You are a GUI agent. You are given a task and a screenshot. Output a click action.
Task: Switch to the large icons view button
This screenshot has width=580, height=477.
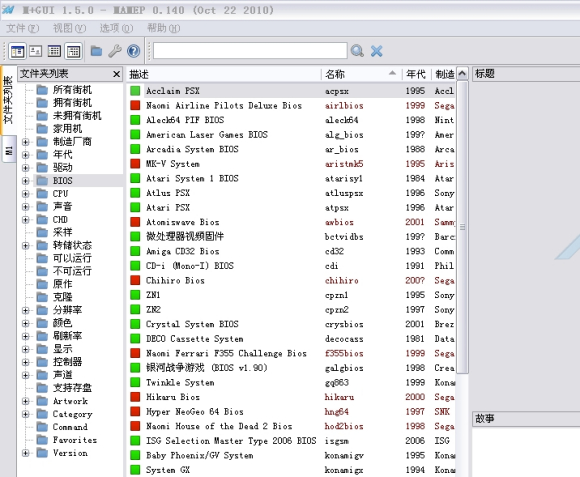click(36, 51)
